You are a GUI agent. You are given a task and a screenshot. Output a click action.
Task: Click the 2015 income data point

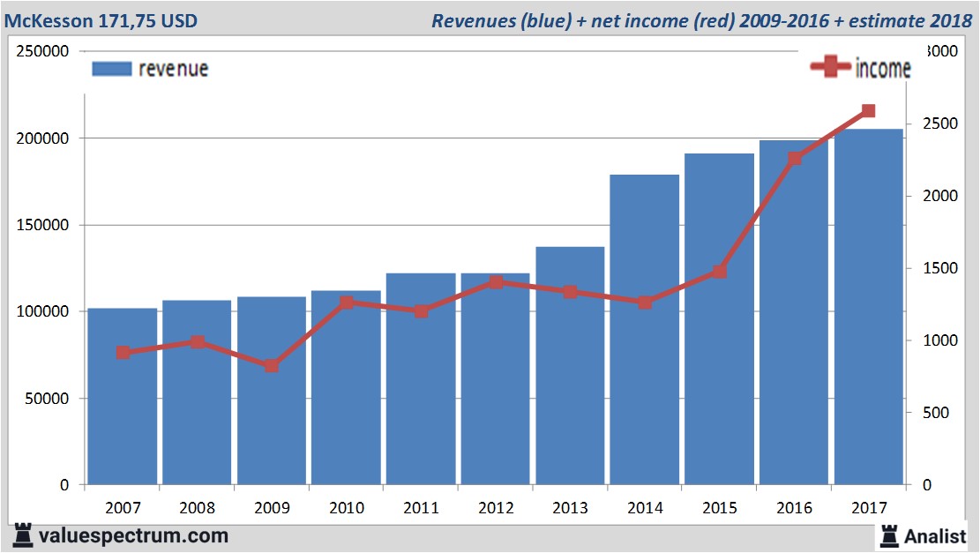click(720, 272)
